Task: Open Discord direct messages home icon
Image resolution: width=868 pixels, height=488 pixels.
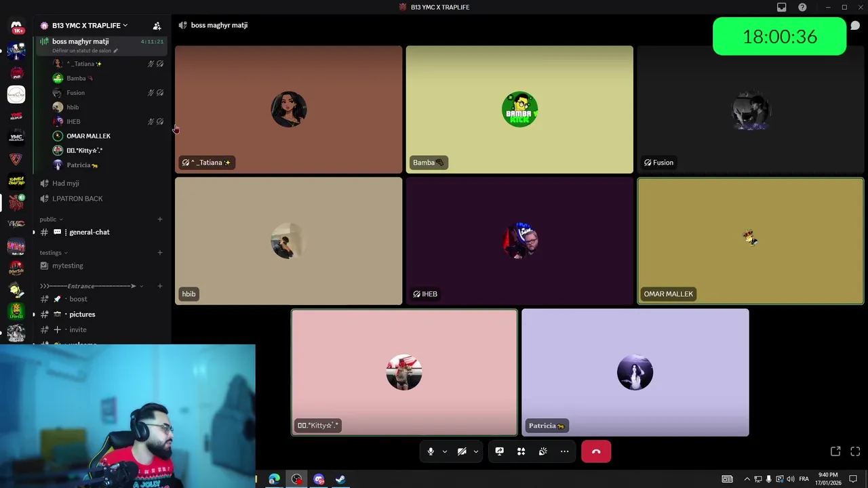Action: coord(16,26)
